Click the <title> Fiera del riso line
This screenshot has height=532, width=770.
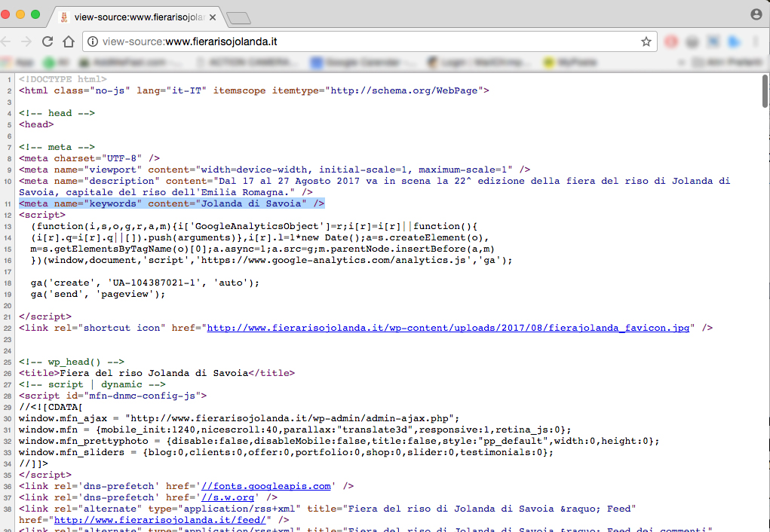pos(157,373)
